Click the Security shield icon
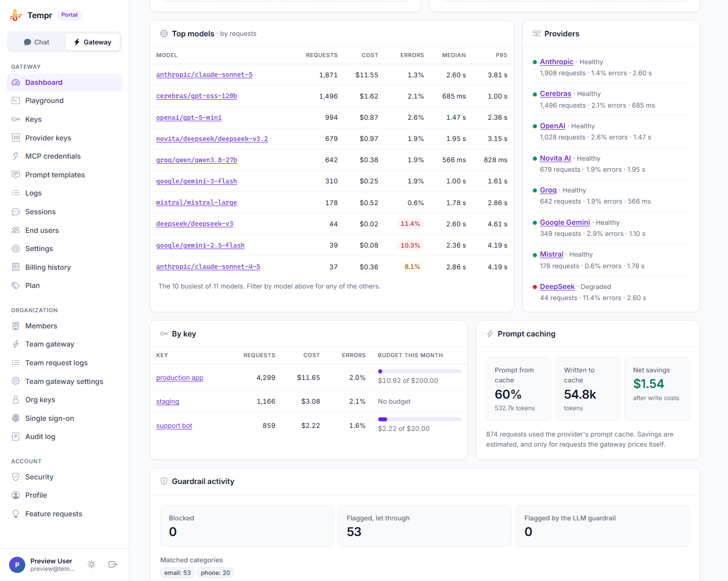Screen dimensions: 728x581 click(16, 477)
